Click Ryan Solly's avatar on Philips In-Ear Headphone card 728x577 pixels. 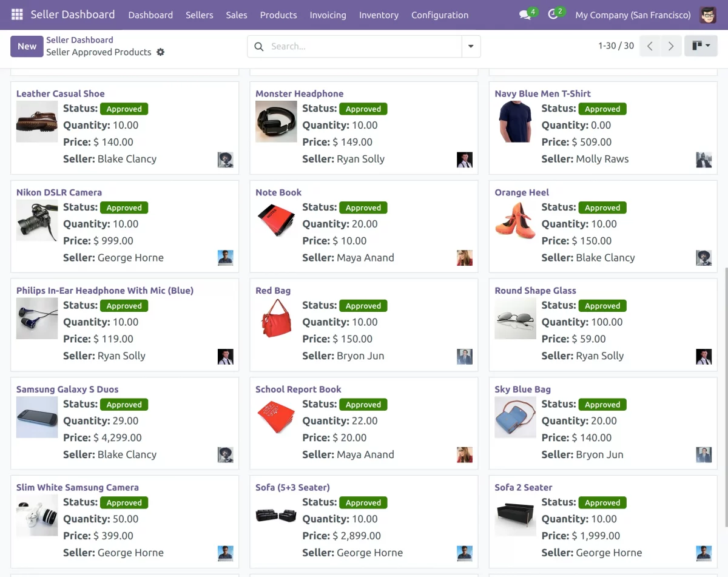(226, 357)
